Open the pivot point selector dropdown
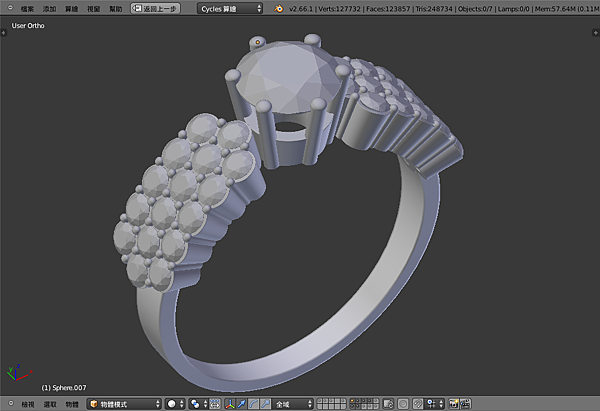 click(199, 404)
